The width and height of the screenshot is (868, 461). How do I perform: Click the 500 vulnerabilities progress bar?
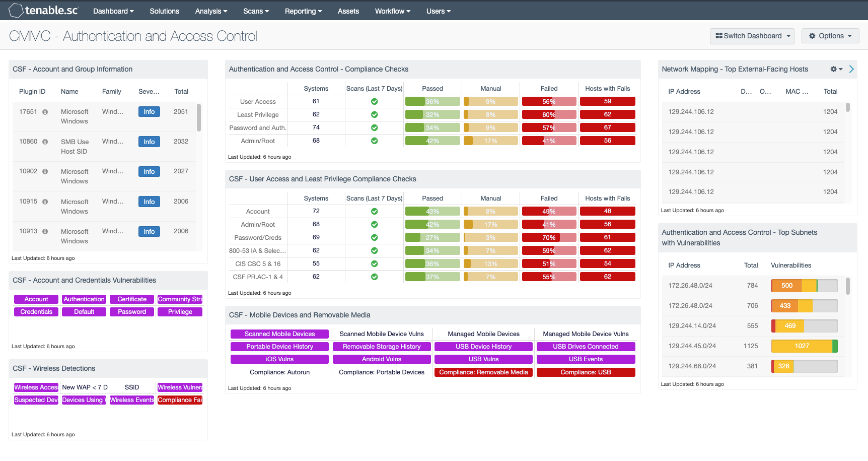[x=787, y=285]
